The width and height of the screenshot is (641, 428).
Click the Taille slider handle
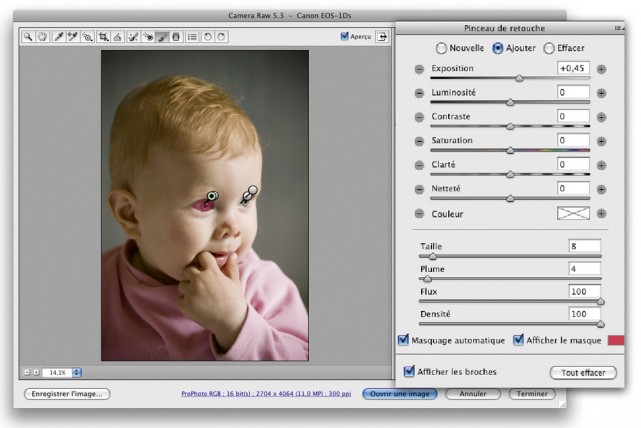(433, 257)
